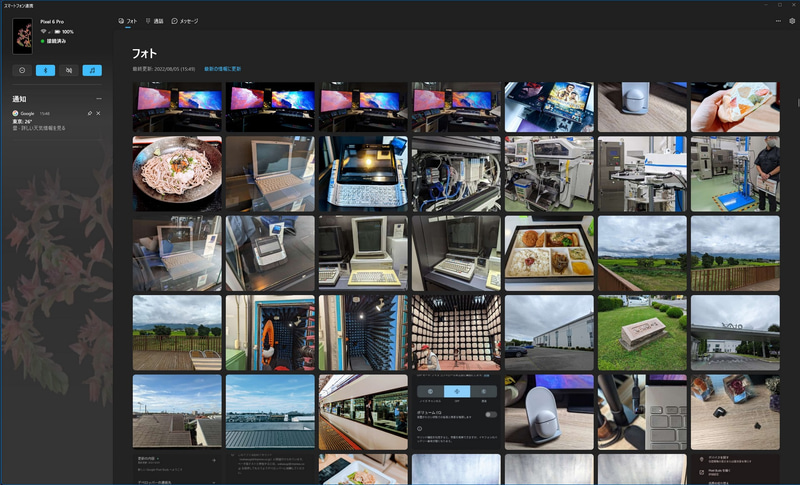The width and height of the screenshot is (800, 485).
Task: Switch to the フォト tab
Action: point(128,21)
